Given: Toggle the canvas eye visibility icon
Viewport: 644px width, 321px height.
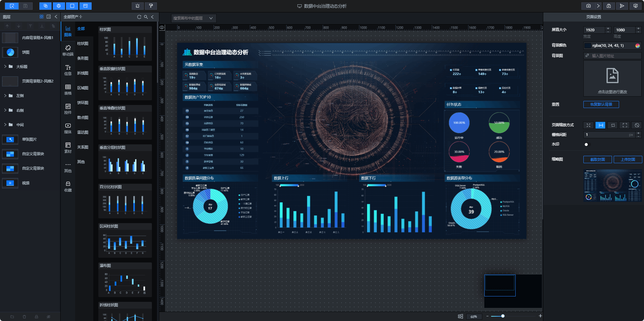Looking at the screenshot, I should [x=162, y=28].
